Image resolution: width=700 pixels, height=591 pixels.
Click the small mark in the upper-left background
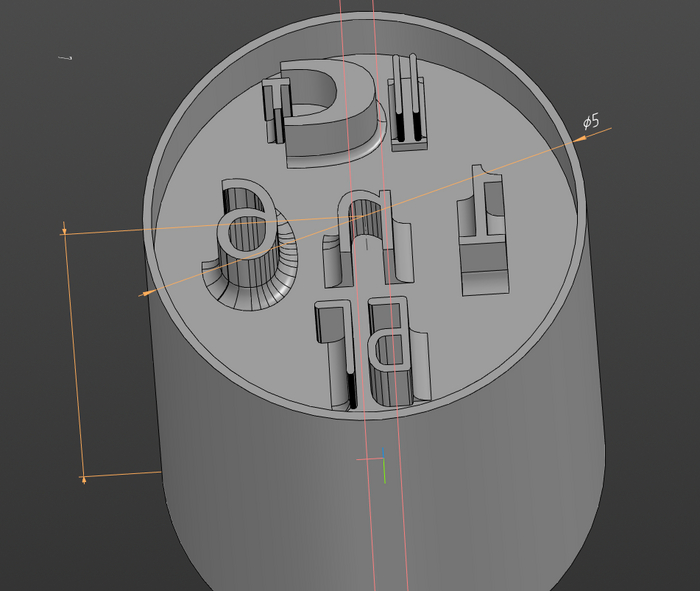point(65,59)
